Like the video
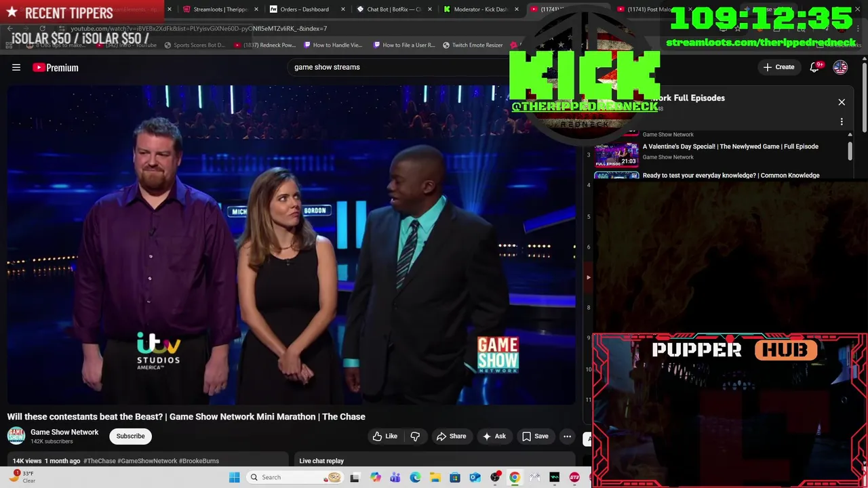Viewport: 868px width, 488px height. (385, 436)
